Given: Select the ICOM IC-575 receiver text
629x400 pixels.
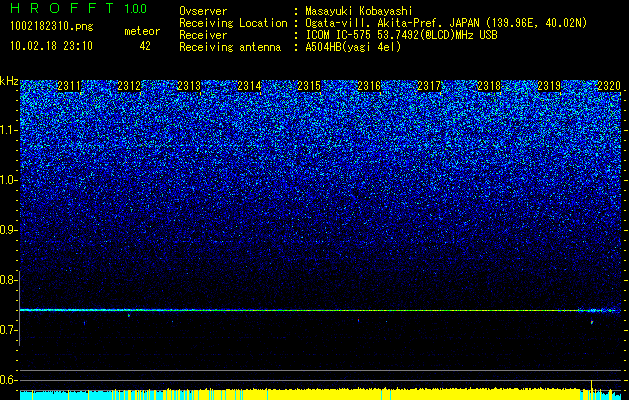Looking at the screenshot, I should (401, 35).
